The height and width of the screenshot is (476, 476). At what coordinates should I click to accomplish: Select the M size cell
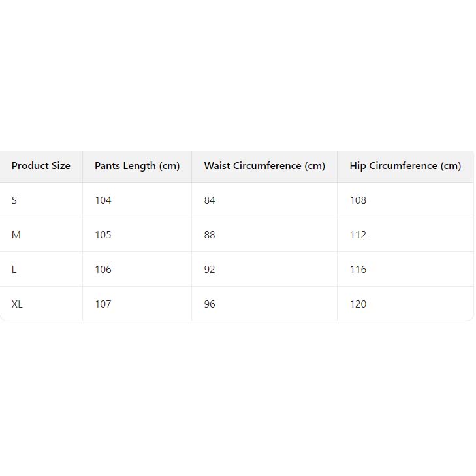click(16, 235)
